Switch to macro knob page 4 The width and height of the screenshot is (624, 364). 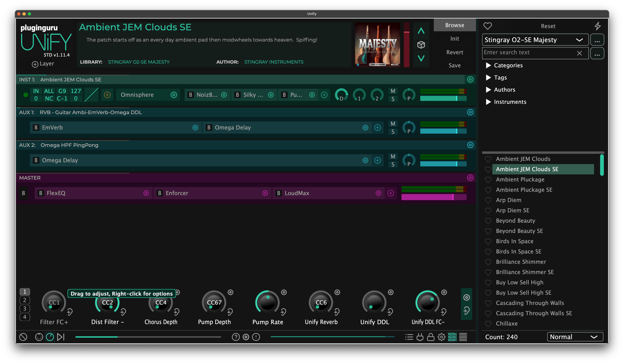25,317
